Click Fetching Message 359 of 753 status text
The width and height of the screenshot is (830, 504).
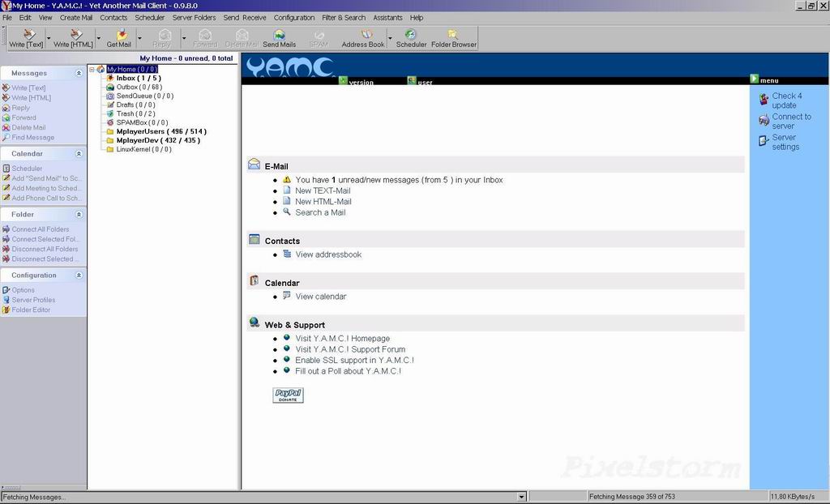click(x=632, y=497)
